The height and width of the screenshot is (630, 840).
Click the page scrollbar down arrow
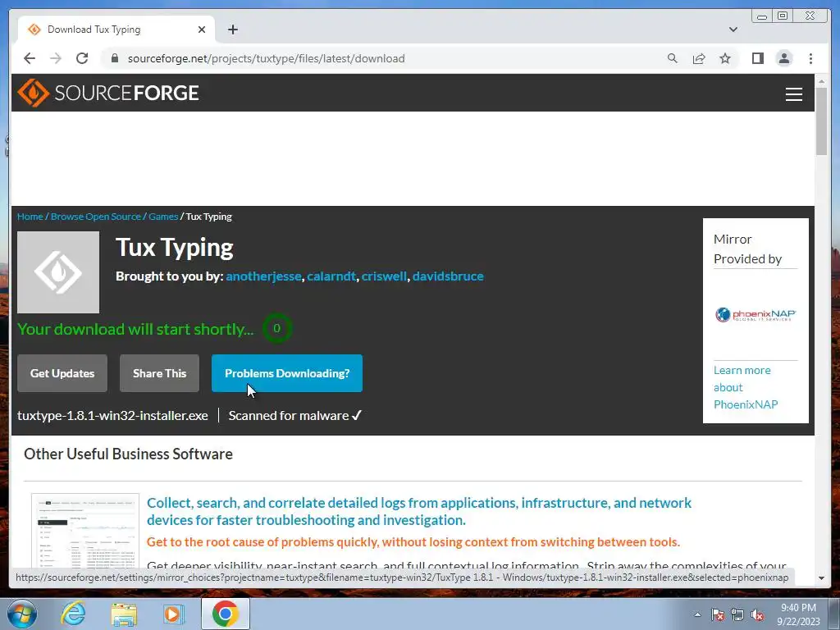(x=821, y=578)
